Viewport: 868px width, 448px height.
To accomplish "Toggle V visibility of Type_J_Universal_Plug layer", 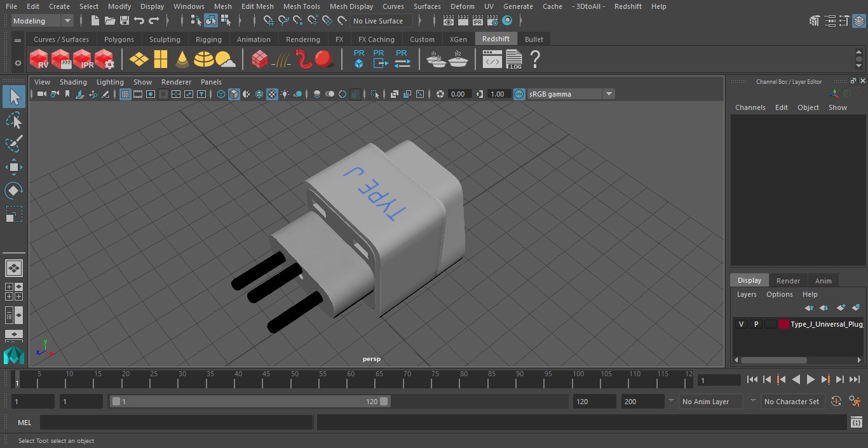I will [x=741, y=324].
